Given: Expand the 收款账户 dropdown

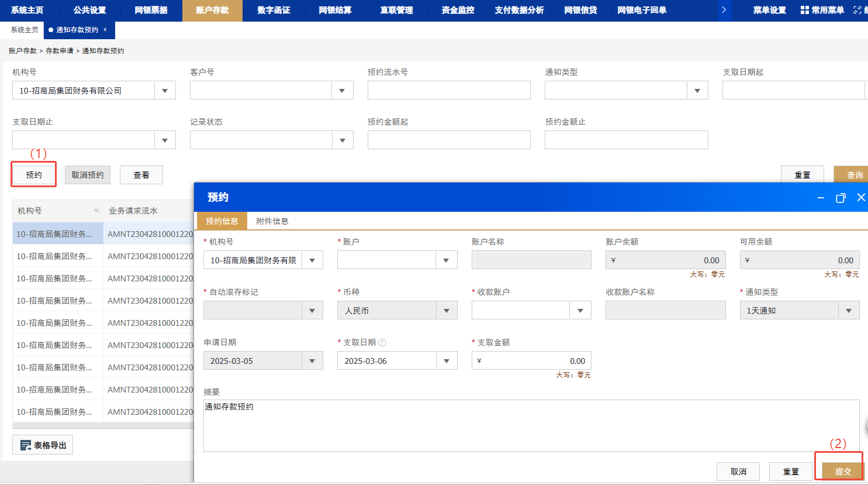Looking at the screenshot, I should [x=580, y=311].
